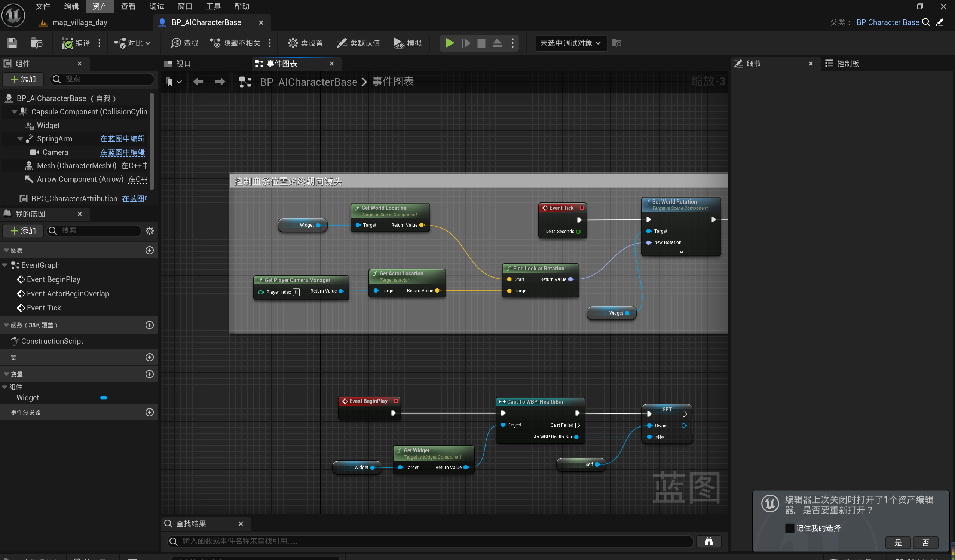Toggle Hide Unrelated (隐藏不相关) nodes
The image size is (955, 560).
215,43
